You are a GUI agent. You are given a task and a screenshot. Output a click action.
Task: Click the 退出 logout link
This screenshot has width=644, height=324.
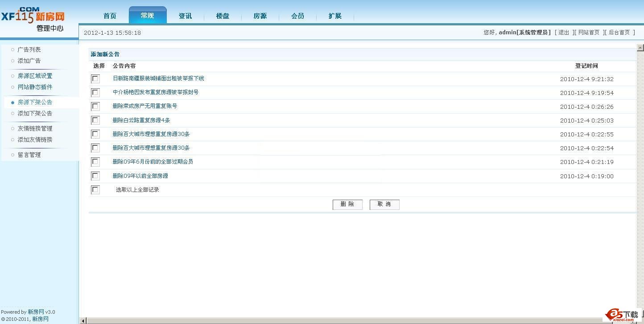click(564, 33)
